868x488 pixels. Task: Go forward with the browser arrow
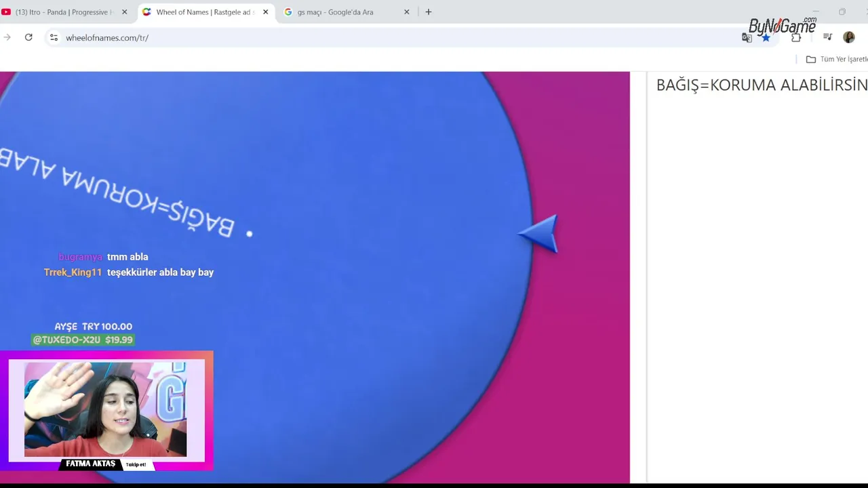(7, 37)
